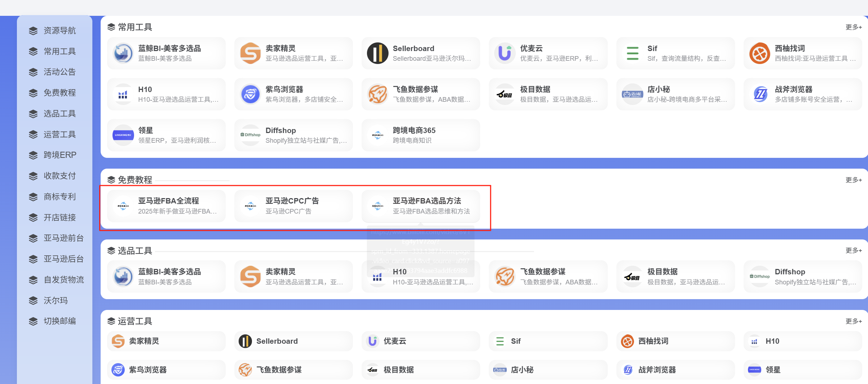Click the 紫鸟浏览器 shield icon
The height and width of the screenshot is (384, 868).
point(251,94)
